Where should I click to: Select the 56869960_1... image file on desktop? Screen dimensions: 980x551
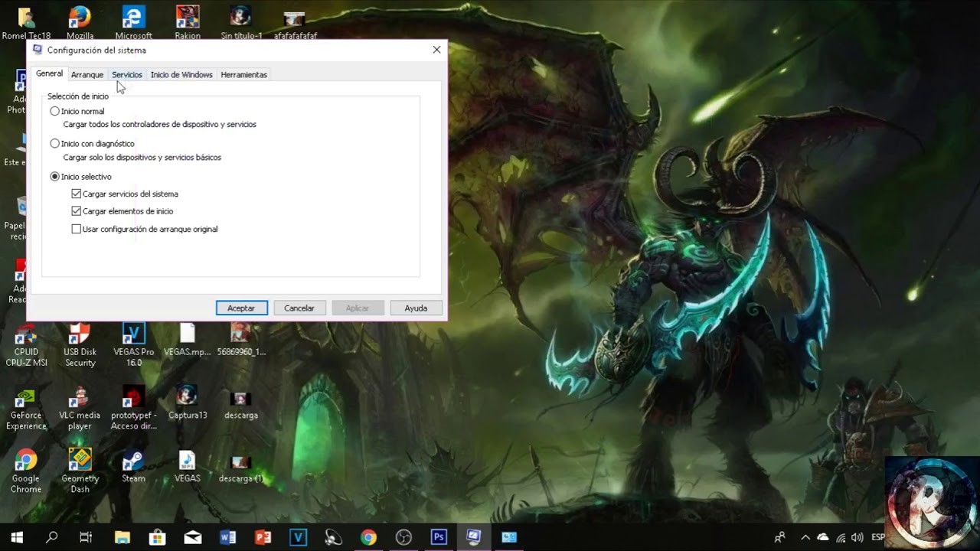click(241, 341)
